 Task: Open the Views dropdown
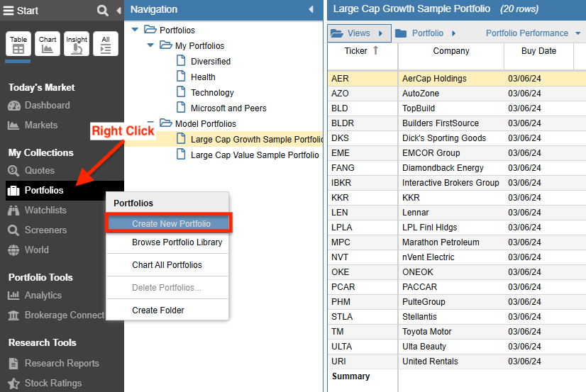coord(359,33)
